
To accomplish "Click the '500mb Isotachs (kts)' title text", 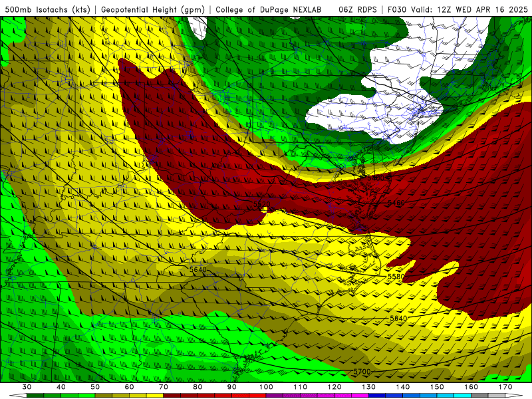I will tap(47, 9).
